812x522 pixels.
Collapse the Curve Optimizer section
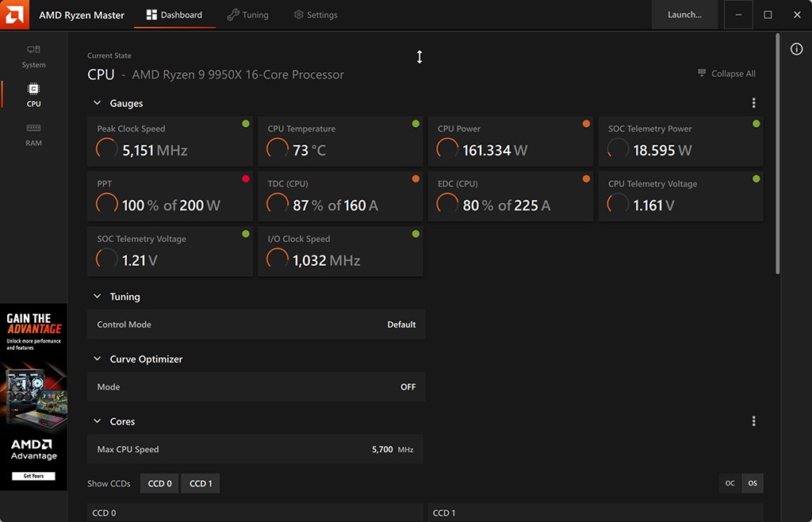click(x=97, y=359)
